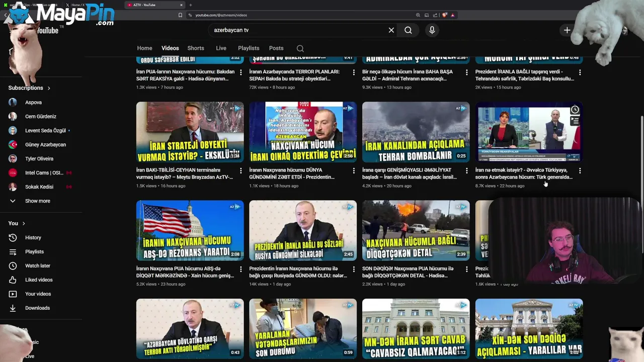This screenshot has width=644, height=362.
Task: Open History from the sidebar
Action: [x=33, y=237]
